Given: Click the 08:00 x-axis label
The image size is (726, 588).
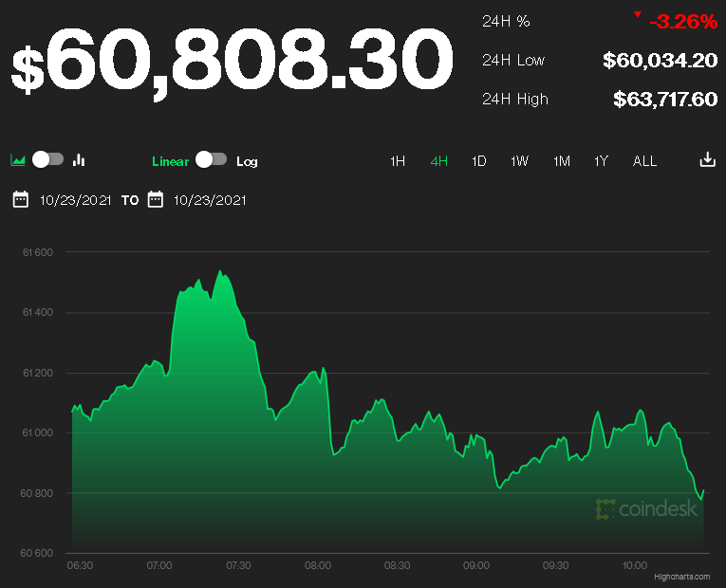Looking at the screenshot, I should 318,565.
